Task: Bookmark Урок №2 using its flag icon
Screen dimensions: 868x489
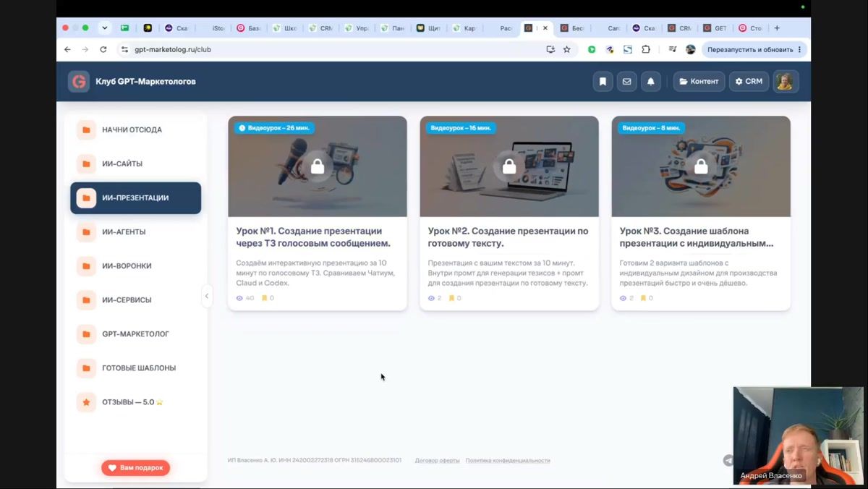Action: point(451,298)
